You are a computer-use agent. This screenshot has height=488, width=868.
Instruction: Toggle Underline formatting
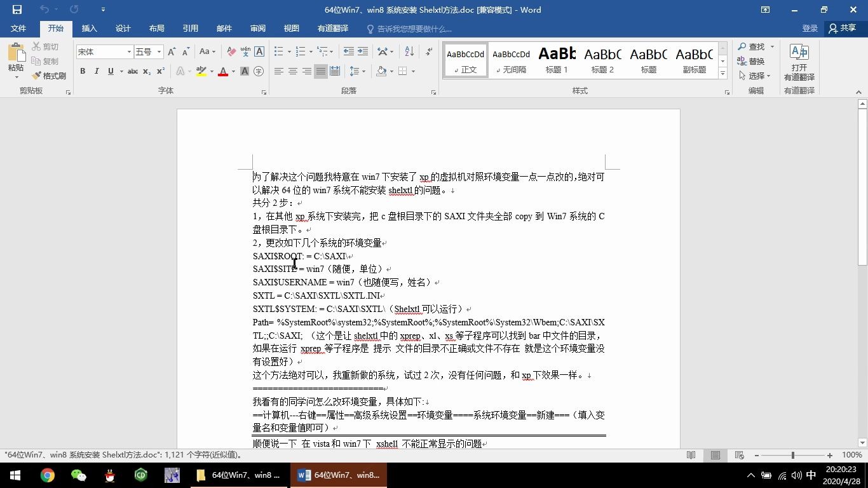click(111, 71)
